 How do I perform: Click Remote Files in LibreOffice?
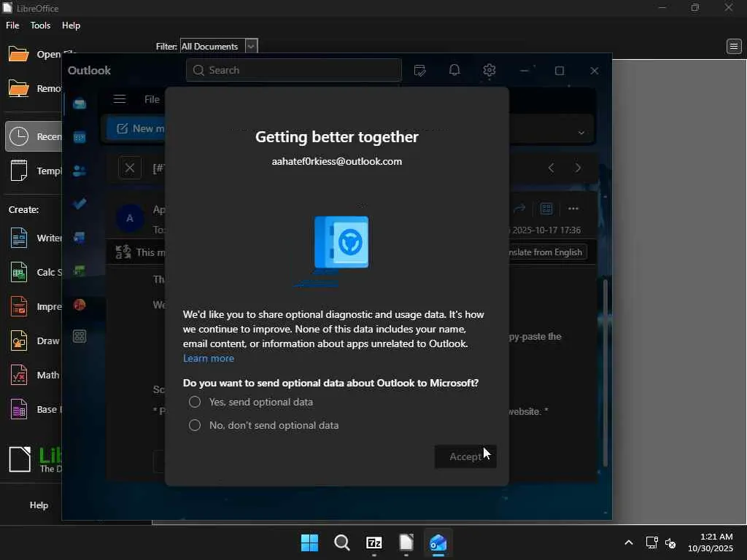(x=34, y=88)
